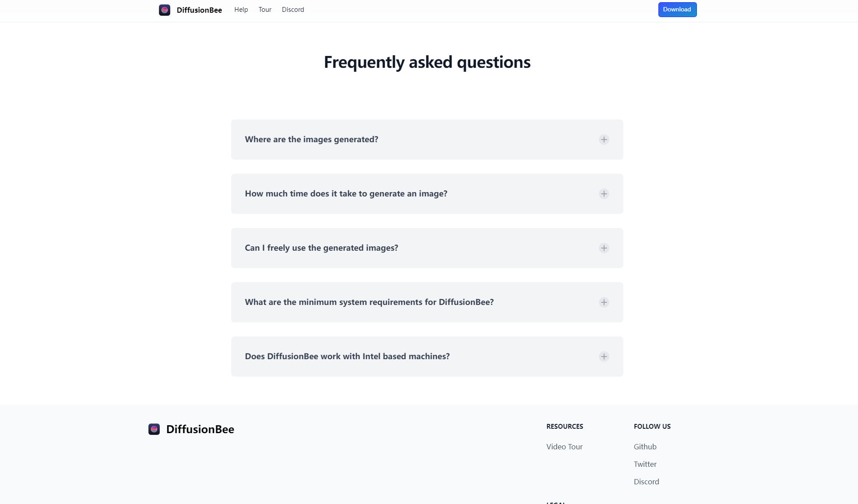Image resolution: width=858 pixels, height=504 pixels.
Task: Visit the Github footer link
Action: click(645, 447)
